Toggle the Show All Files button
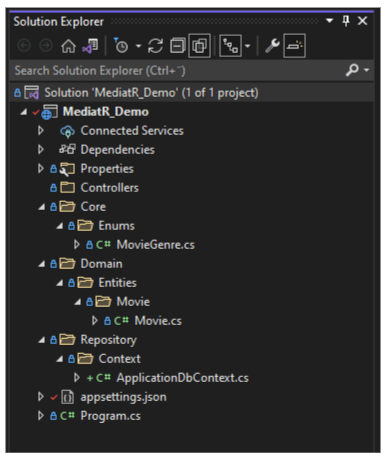Viewport: 385px width, 460px height. click(x=199, y=46)
